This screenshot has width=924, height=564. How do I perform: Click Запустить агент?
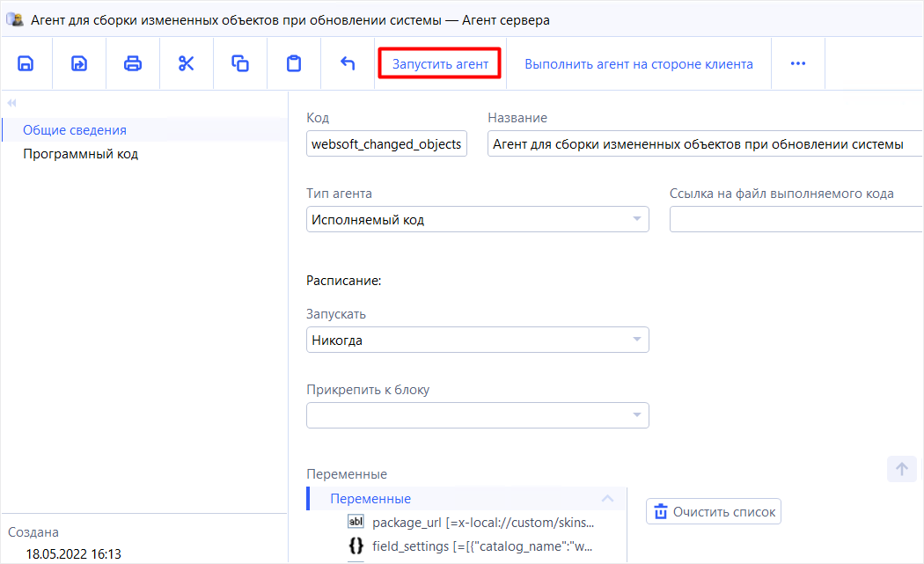439,62
